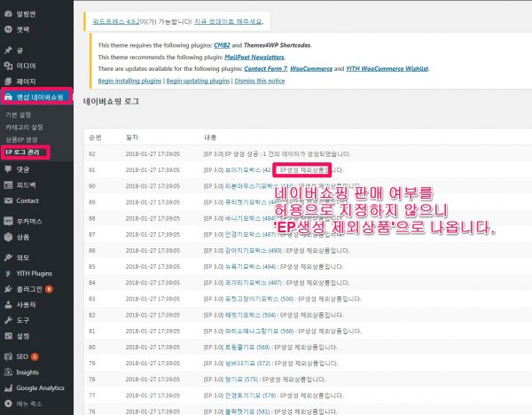Screen dimensions: 532x415
Task: Click the 순번 column header
Action: click(x=95, y=137)
